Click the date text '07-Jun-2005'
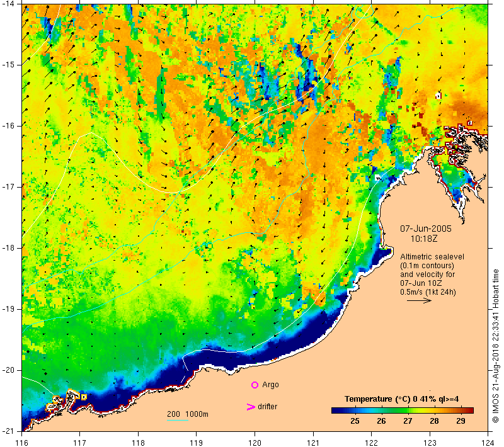 [x=426, y=229]
